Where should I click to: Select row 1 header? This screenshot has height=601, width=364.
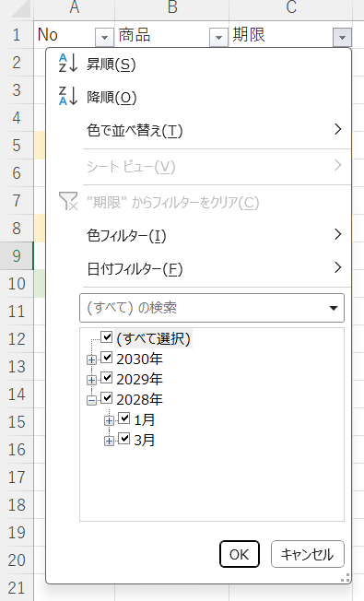[x=17, y=35]
